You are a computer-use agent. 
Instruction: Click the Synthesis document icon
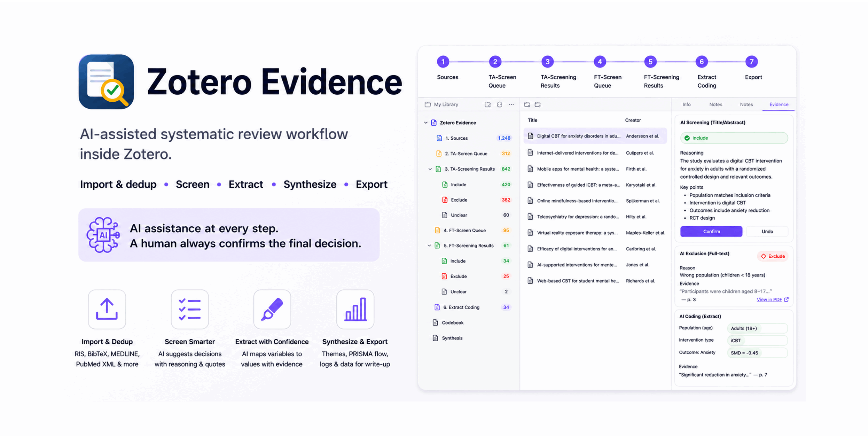[435, 338]
